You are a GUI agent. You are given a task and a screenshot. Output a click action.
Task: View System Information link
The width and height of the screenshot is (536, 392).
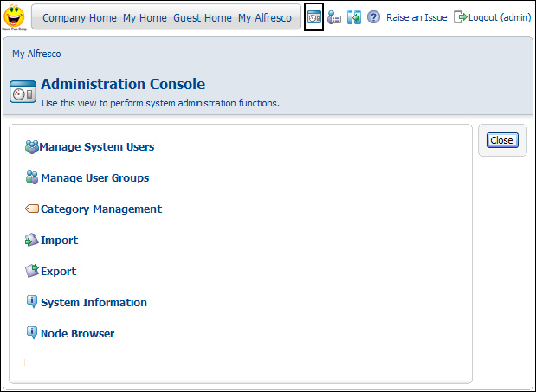tap(94, 303)
